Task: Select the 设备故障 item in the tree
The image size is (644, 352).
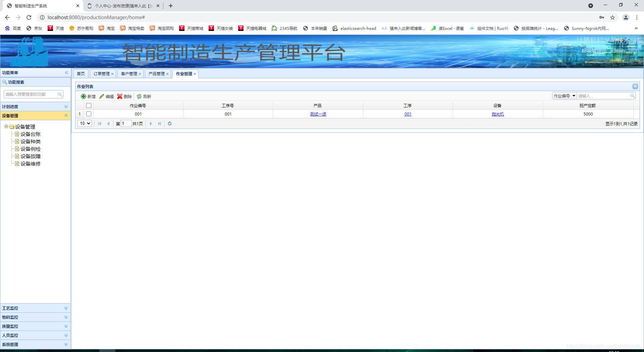Action: coord(30,156)
